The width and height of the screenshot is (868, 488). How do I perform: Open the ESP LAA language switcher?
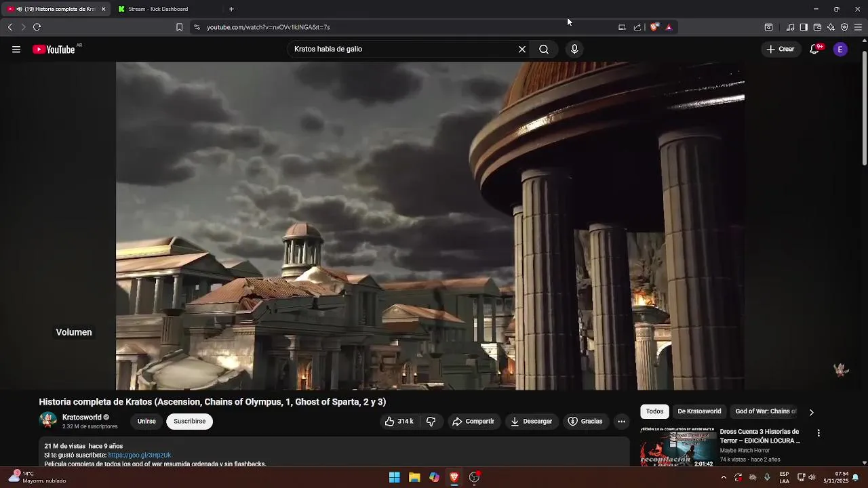784,477
